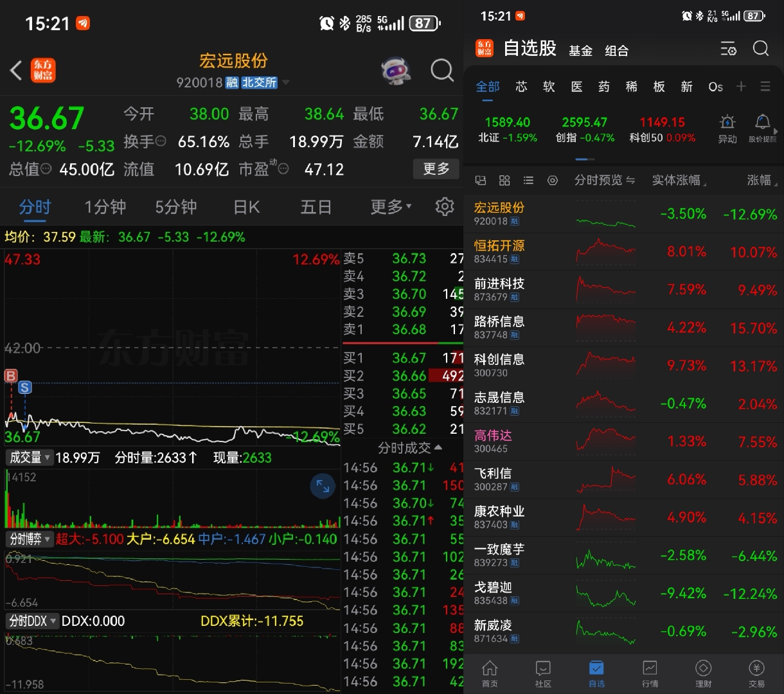This screenshot has width=784, height=694.
Task: Open 股价提醒 bell icon
Action: pyautogui.click(x=763, y=128)
